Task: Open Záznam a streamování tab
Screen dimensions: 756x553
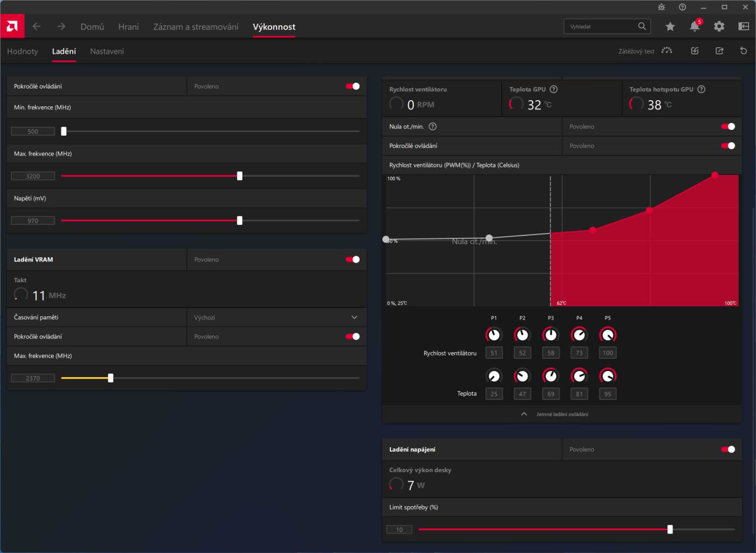Action: coord(196,27)
